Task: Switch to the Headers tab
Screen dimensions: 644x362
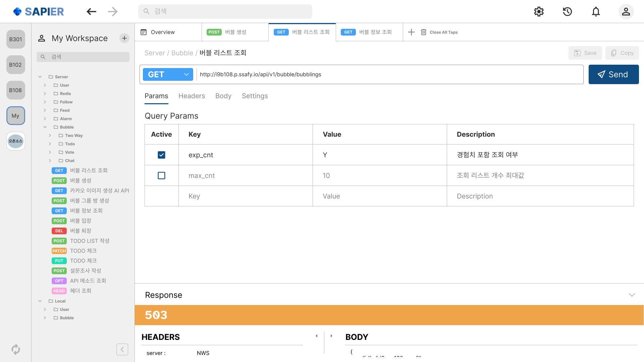Action: point(192,96)
